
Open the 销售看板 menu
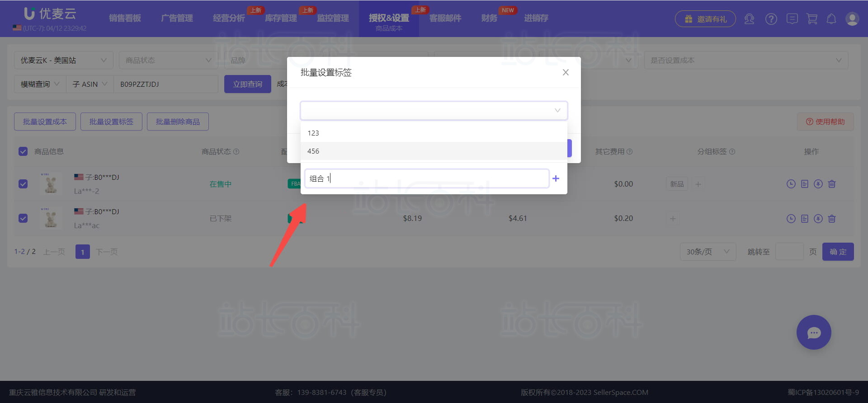pyautogui.click(x=125, y=18)
